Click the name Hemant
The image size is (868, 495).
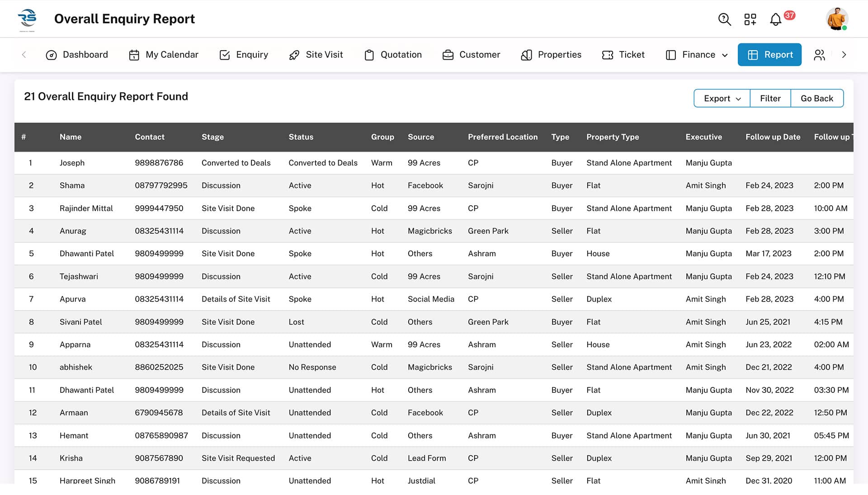pyautogui.click(x=74, y=436)
